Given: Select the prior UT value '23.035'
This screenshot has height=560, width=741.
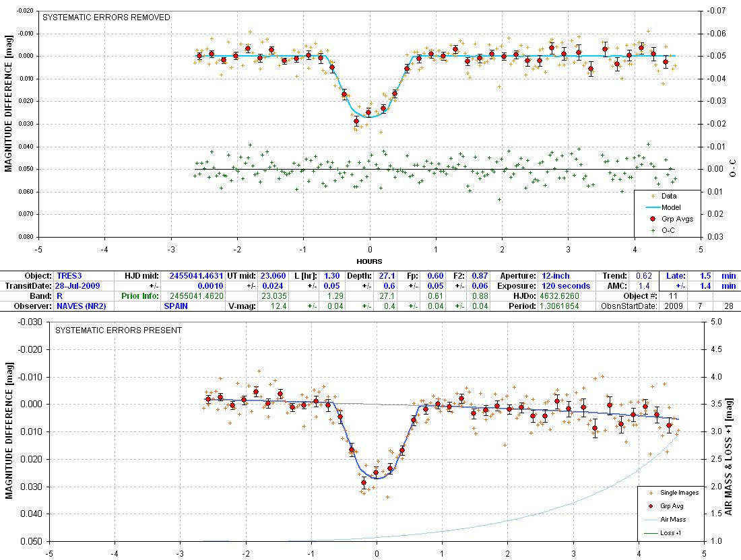Looking at the screenshot, I should pos(273,296).
